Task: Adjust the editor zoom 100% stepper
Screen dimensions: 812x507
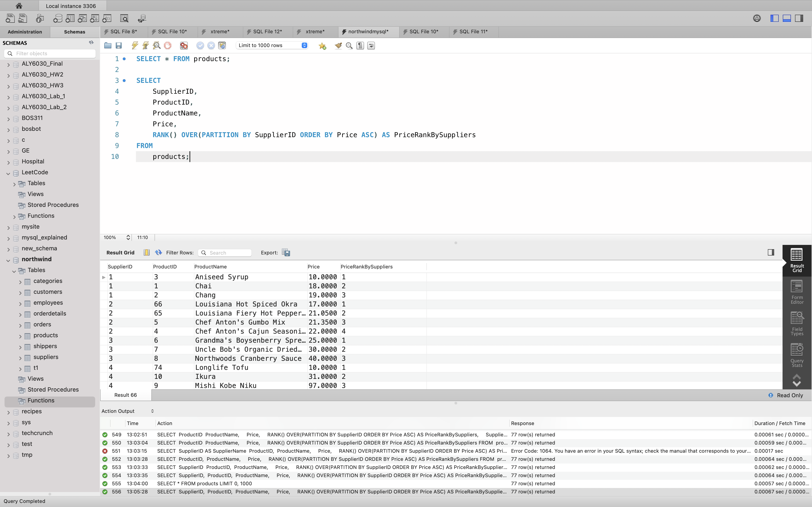Action: coord(128,237)
